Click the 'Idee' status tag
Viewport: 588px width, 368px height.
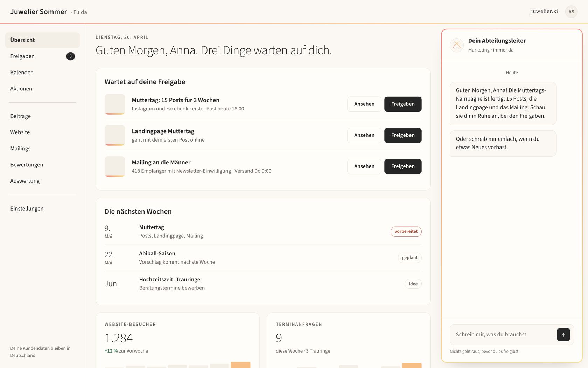click(413, 284)
